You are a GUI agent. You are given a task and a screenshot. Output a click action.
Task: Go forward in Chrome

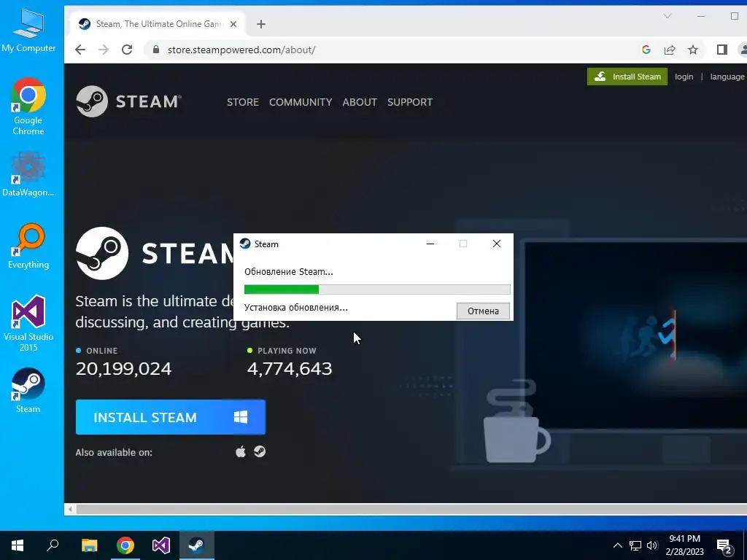pyautogui.click(x=104, y=50)
